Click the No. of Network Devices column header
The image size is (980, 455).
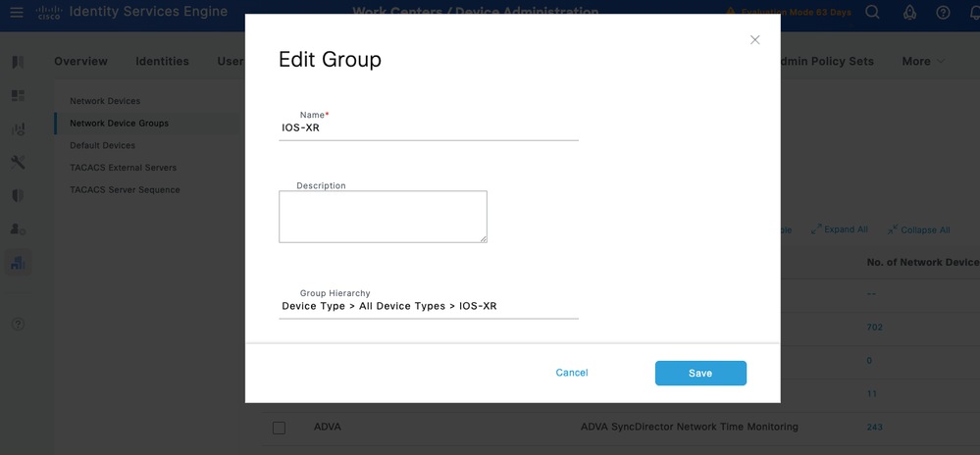coord(923,263)
